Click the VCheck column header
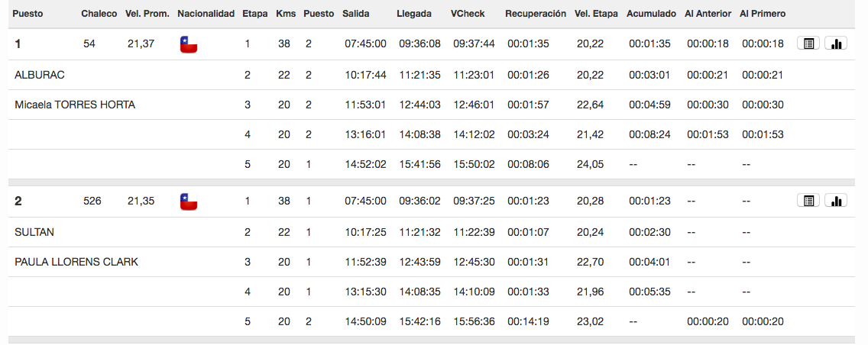 (x=466, y=14)
